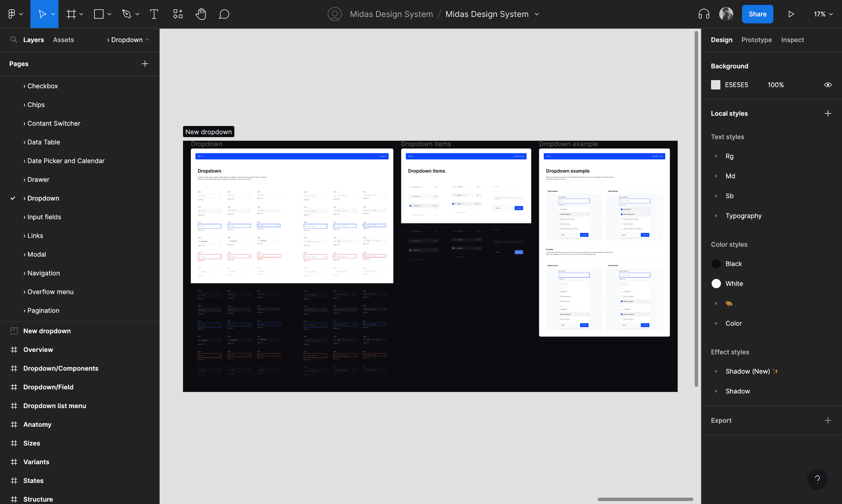Select the Pen tool
This screenshot has width=842, height=504.
coord(127,14)
